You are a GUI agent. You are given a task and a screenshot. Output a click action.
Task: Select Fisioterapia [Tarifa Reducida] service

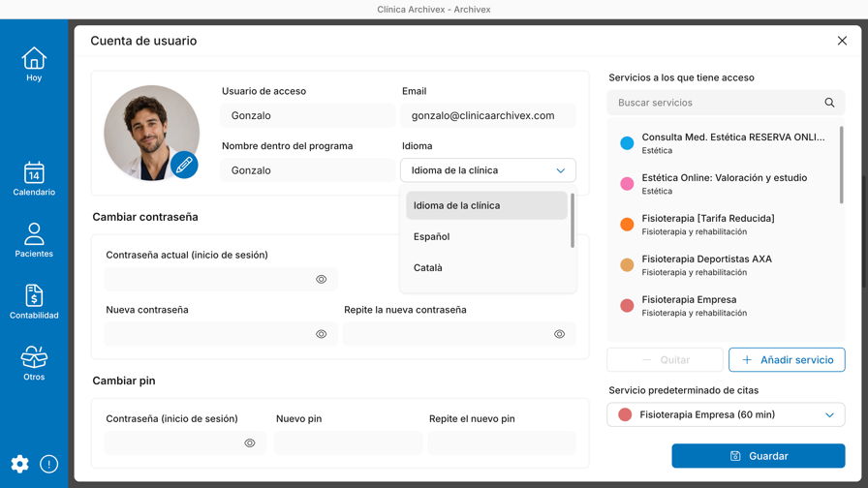724,224
